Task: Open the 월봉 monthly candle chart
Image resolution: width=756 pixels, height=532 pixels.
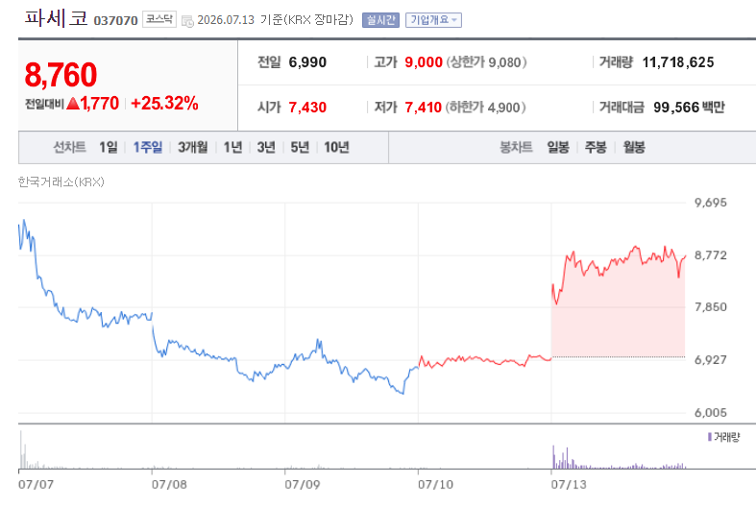Action: click(634, 147)
